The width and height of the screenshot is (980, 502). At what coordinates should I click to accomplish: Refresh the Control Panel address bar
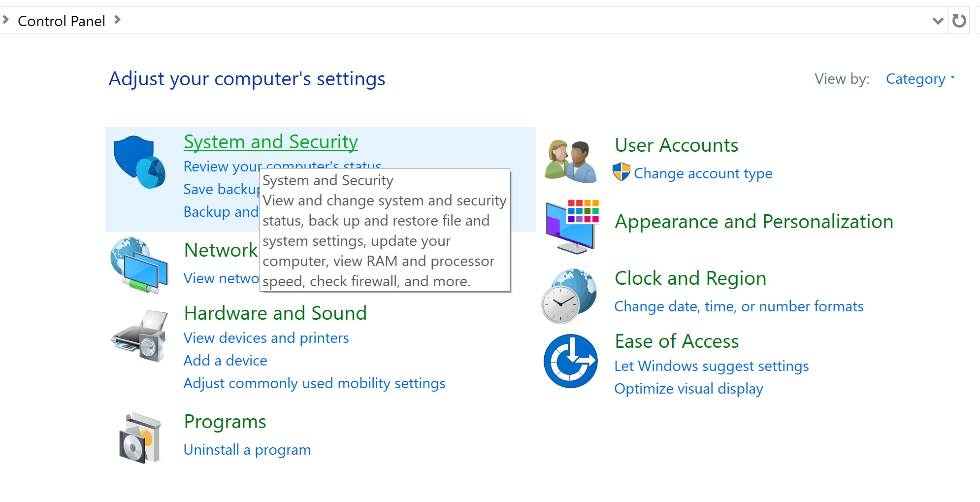click(x=959, y=21)
